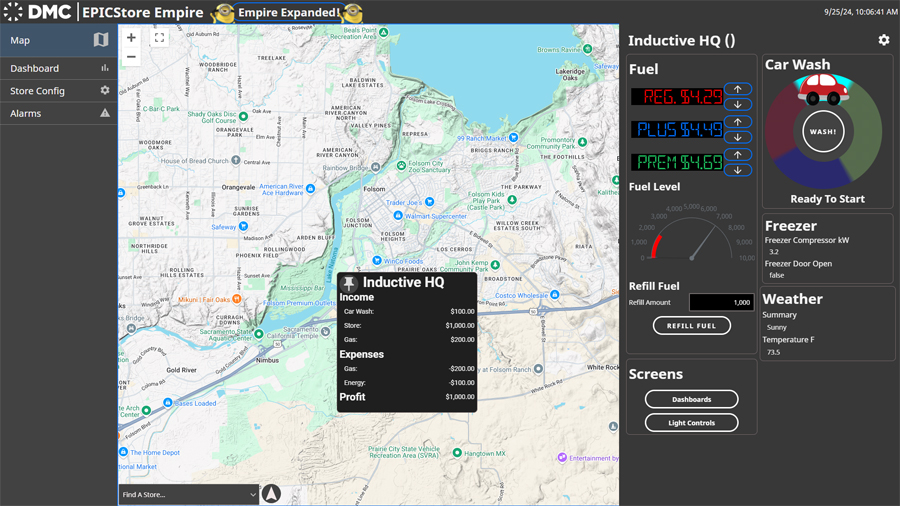The image size is (900, 506).
Task: Decrease the Premium fuel price
Action: (738, 169)
